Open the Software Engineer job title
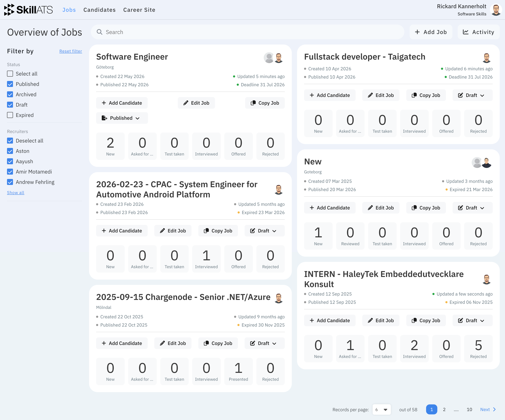The image size is (505, 420). tap(132, 57)
